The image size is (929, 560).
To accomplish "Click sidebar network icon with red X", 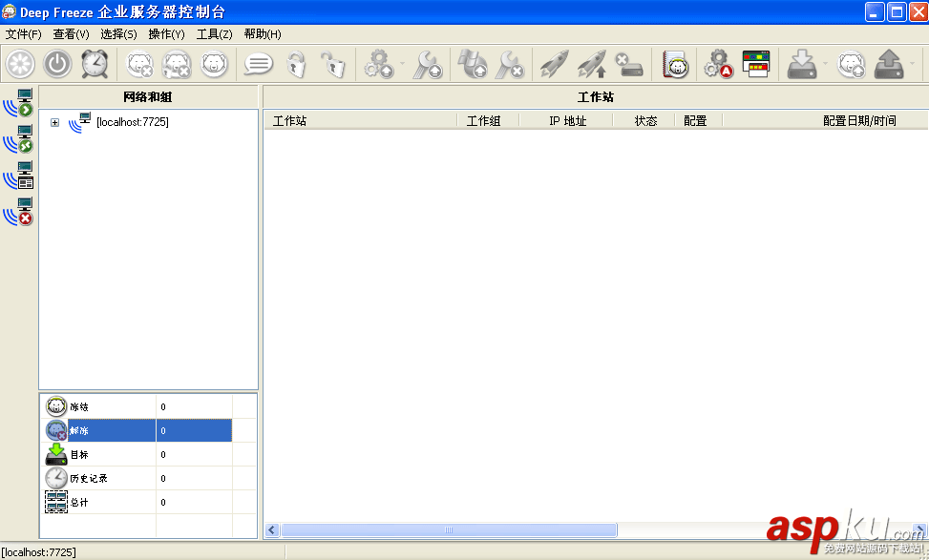I will [x=18, y=212].
